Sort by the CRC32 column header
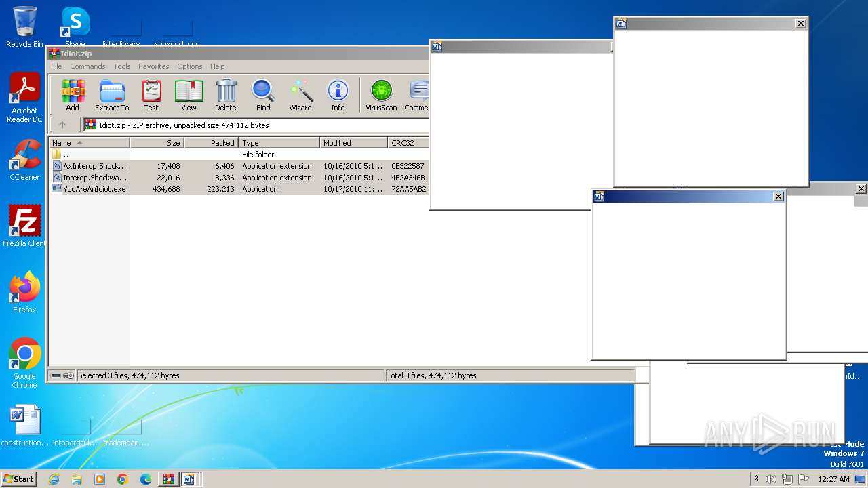This screenshot has width=868, height=488. (408, 143)
